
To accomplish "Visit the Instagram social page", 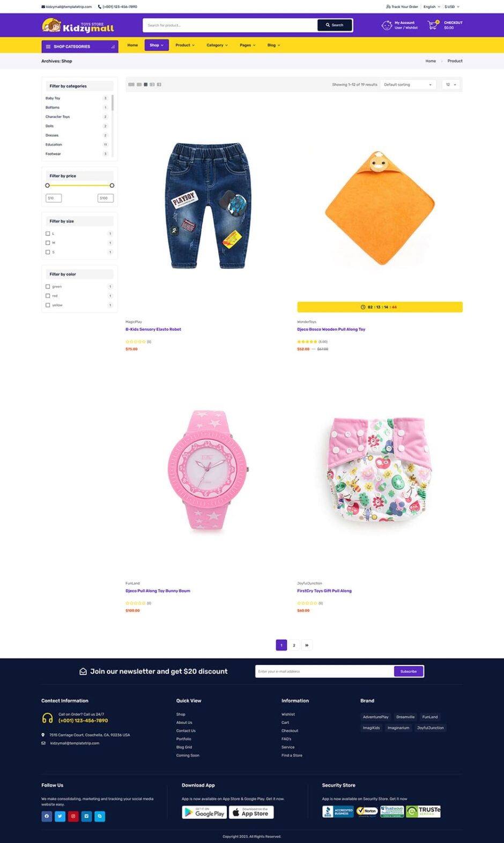I will pos(73,816).
